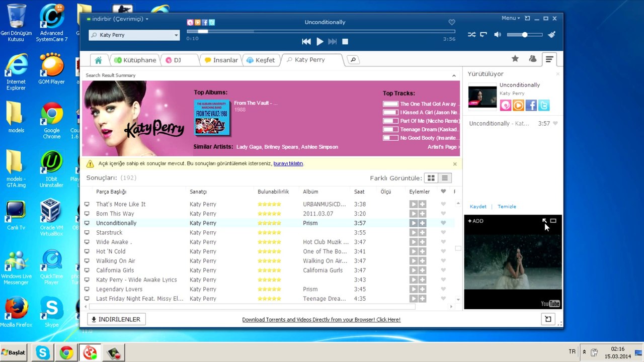644x362 pixels.
Task: Share playing song on Facebook in Yürütülüyor panel
Action: coord(531,105)
